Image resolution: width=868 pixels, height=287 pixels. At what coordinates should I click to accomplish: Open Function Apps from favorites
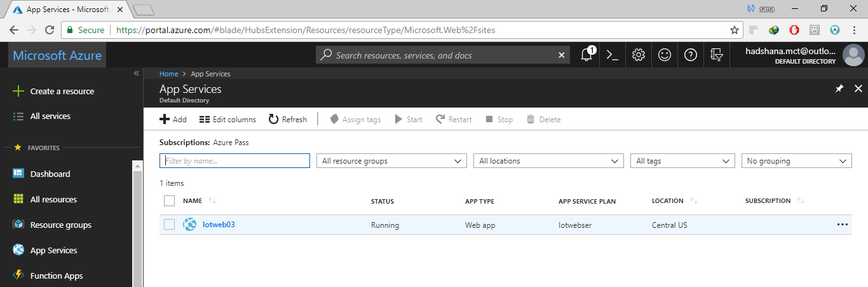point(48,276)
